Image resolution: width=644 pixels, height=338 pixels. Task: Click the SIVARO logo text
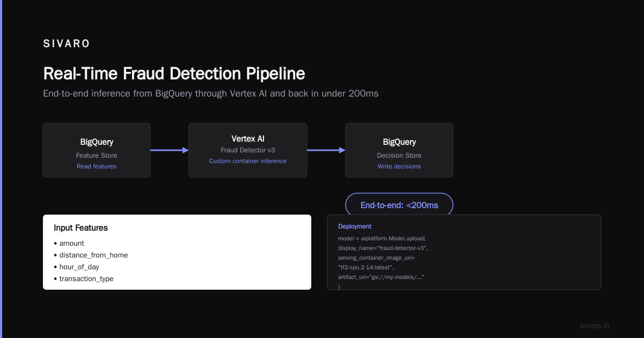[x=67, y=44]
